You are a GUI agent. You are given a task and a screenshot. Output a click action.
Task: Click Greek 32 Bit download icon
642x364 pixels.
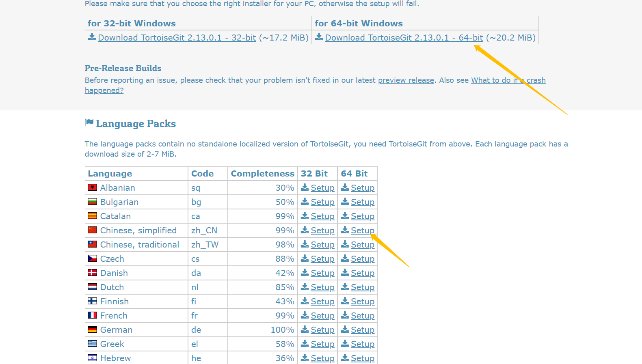[x=305, y=343]
